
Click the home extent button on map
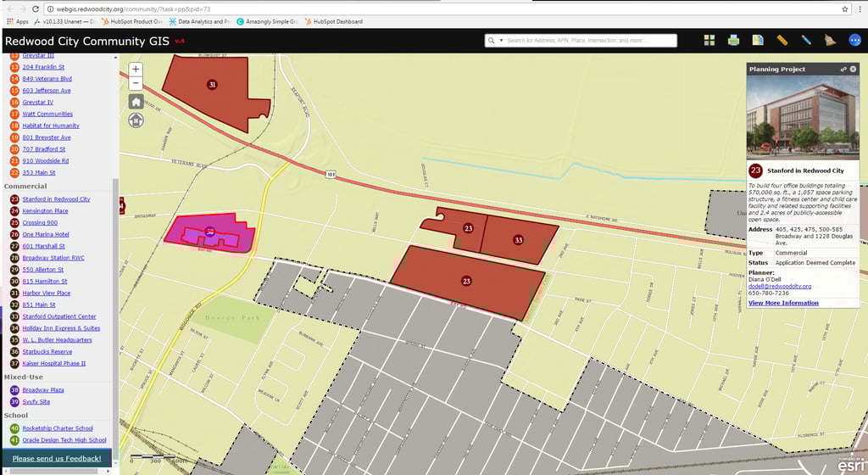(x=136, y=102)
